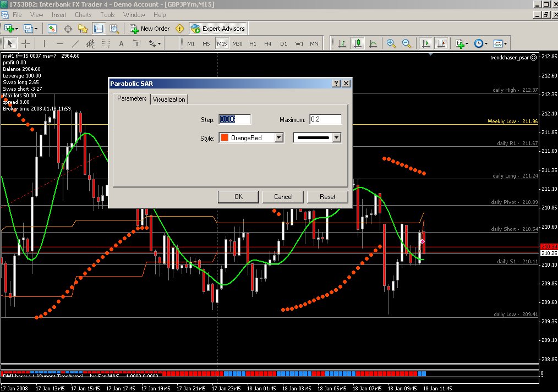The height and width of the screenshot is (392, 558).
Task: Switch to the M30 timeframe
Action: click(x=237, y=44)
